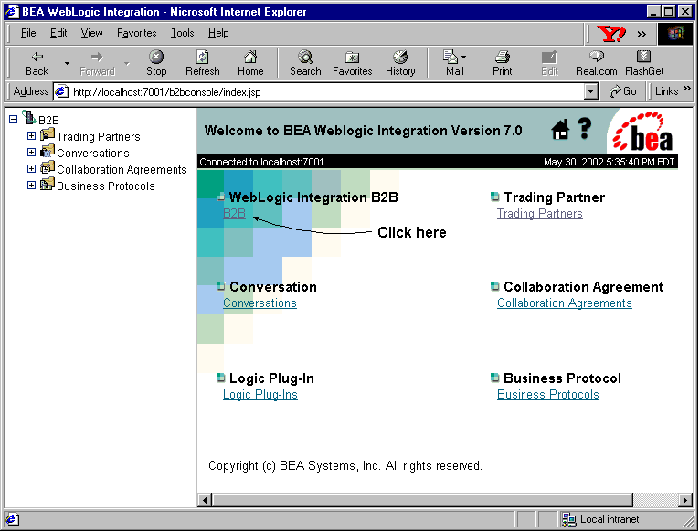The width and height of the screenshot is (700, 532).
Task: Click the Edit toolbar button
Action: 550,63
